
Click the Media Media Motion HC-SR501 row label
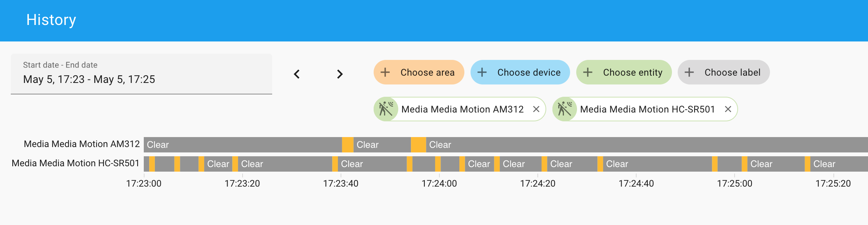pyautogui.click(x=75, y=163)
